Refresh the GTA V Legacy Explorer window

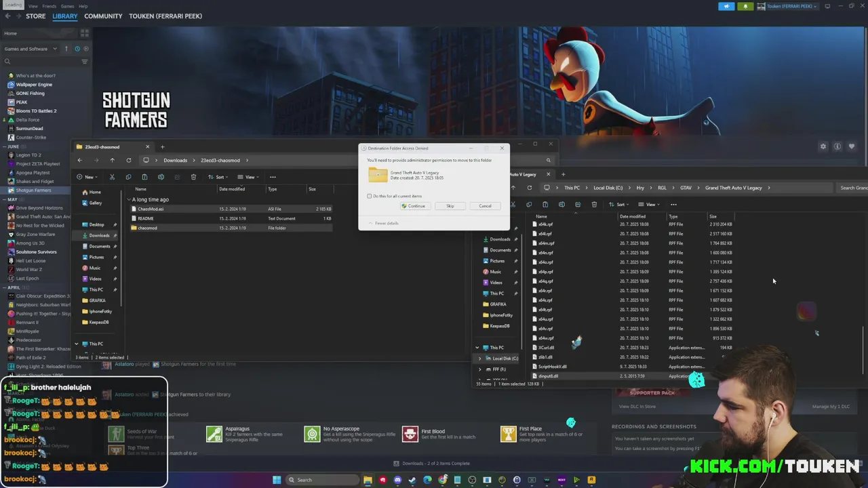click(530, 188)
